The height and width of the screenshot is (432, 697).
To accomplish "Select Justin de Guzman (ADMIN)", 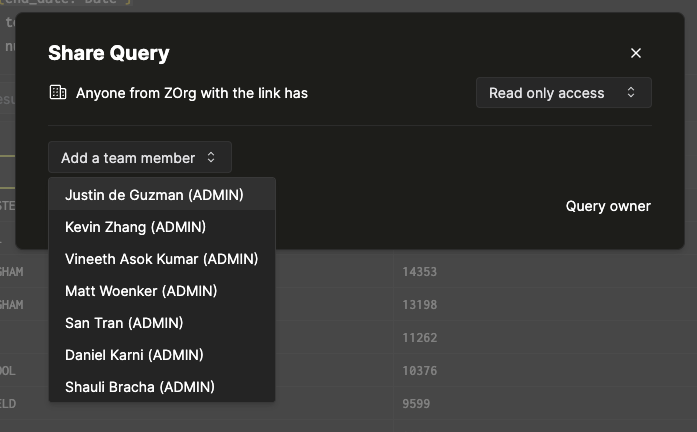I will pos(154,195).
